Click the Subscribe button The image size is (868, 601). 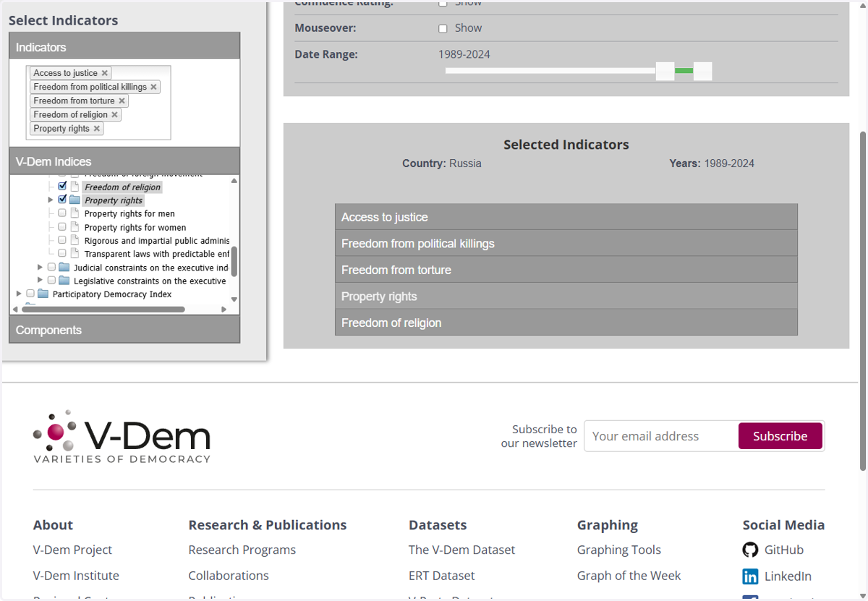(x=780, y=436)
